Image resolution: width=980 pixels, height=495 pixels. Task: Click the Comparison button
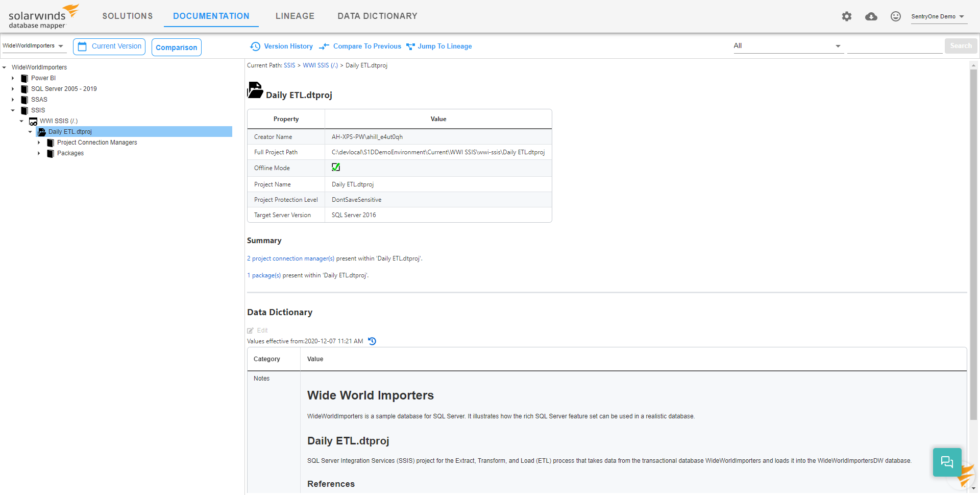[x=177, y=47]
